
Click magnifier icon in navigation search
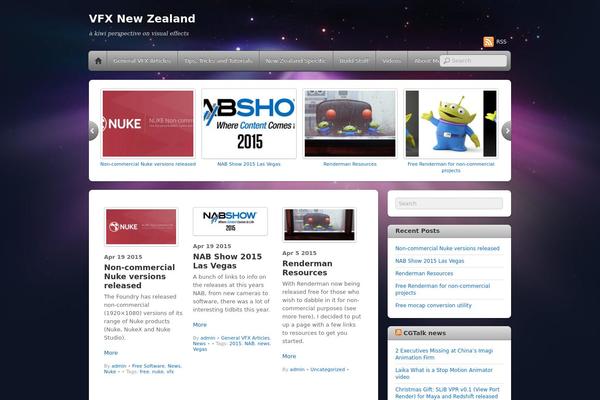coord(446,61)
